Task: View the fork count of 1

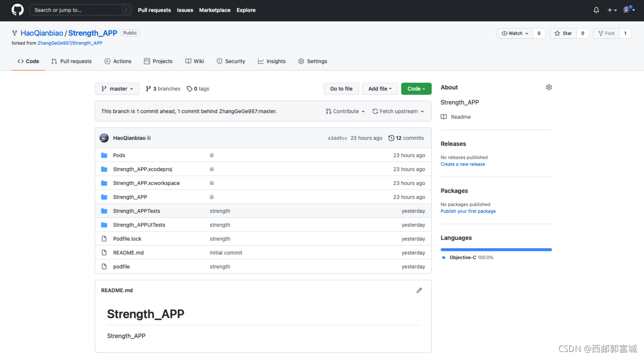Action: (x=625, y=33)
